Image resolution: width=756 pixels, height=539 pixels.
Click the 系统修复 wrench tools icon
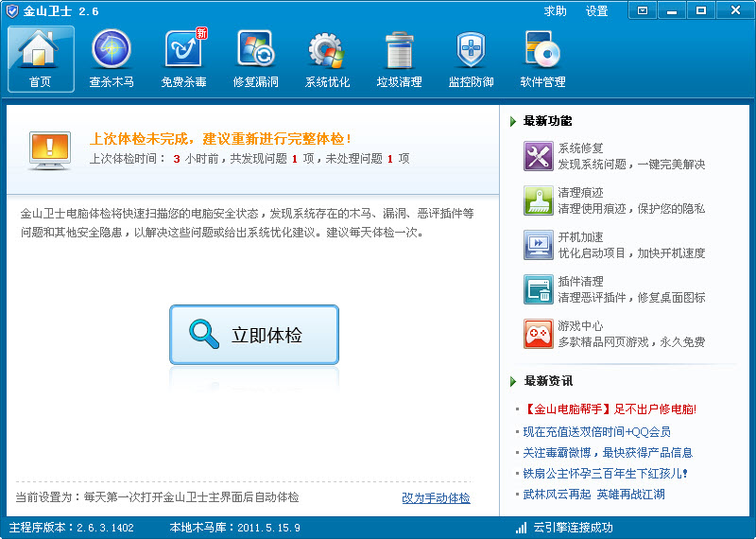[x=538, y=156]
